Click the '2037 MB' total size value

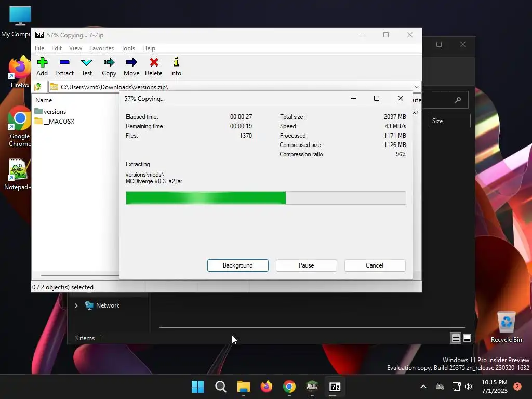pos(395,117)
